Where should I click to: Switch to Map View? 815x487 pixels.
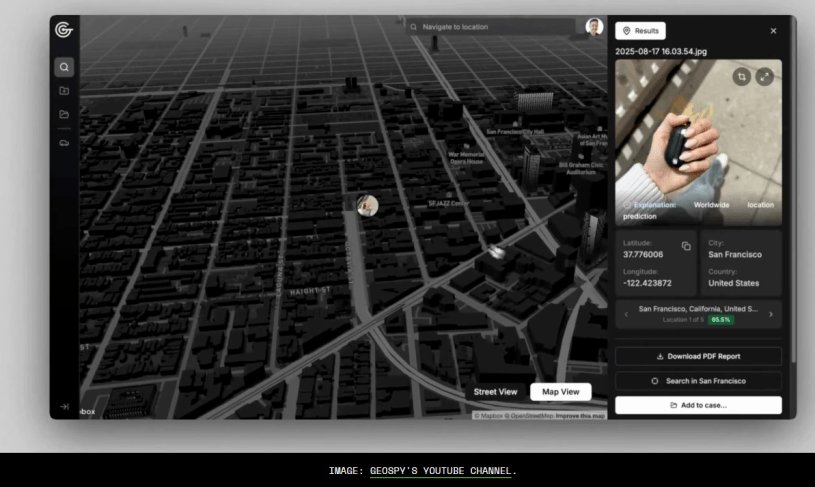click(560, 392)
